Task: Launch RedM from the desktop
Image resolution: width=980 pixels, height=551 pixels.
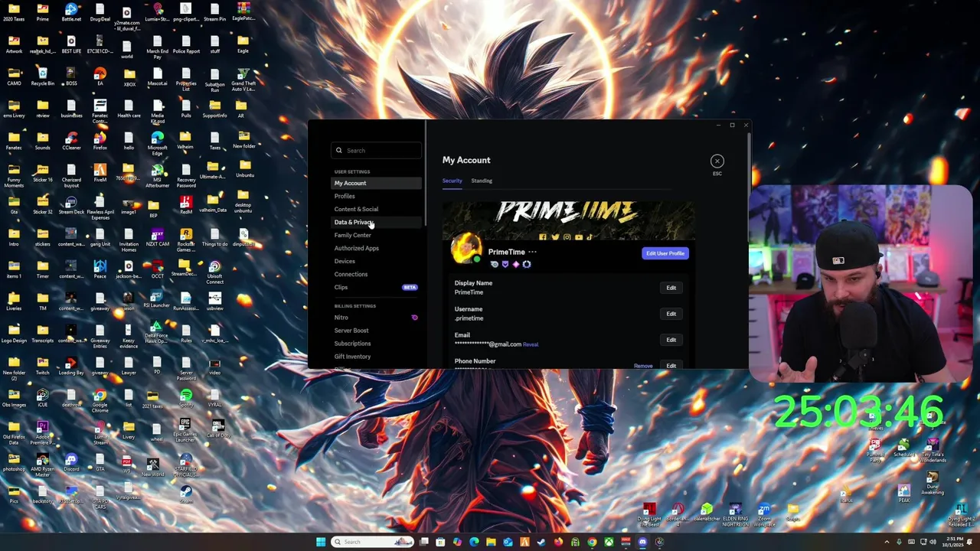Action: pos(186,205)
